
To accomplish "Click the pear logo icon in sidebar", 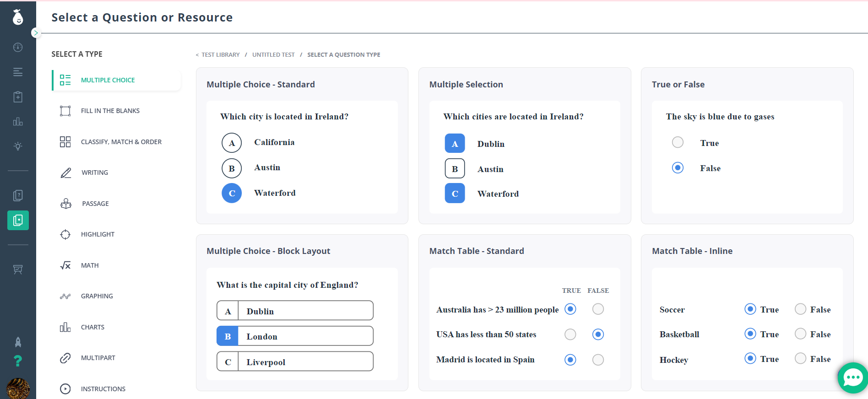I will click(18, 17).
